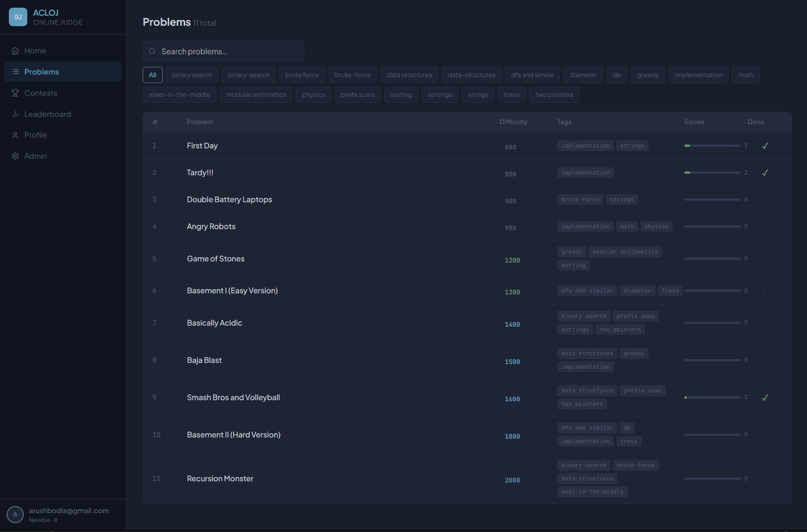The image size is (807, 532).
Task: Open the Contests page
Action: point(63,93)
